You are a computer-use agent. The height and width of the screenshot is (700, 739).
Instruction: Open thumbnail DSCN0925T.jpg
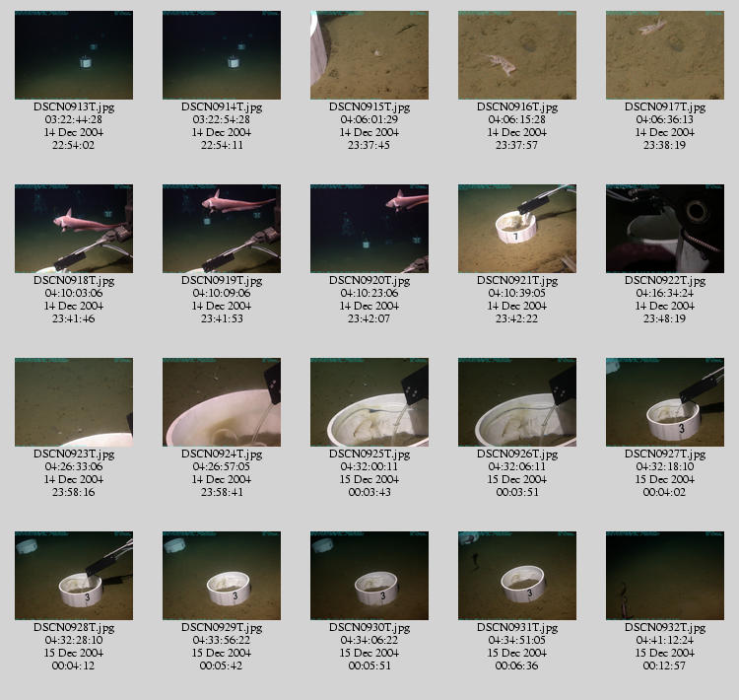[369, 402]
